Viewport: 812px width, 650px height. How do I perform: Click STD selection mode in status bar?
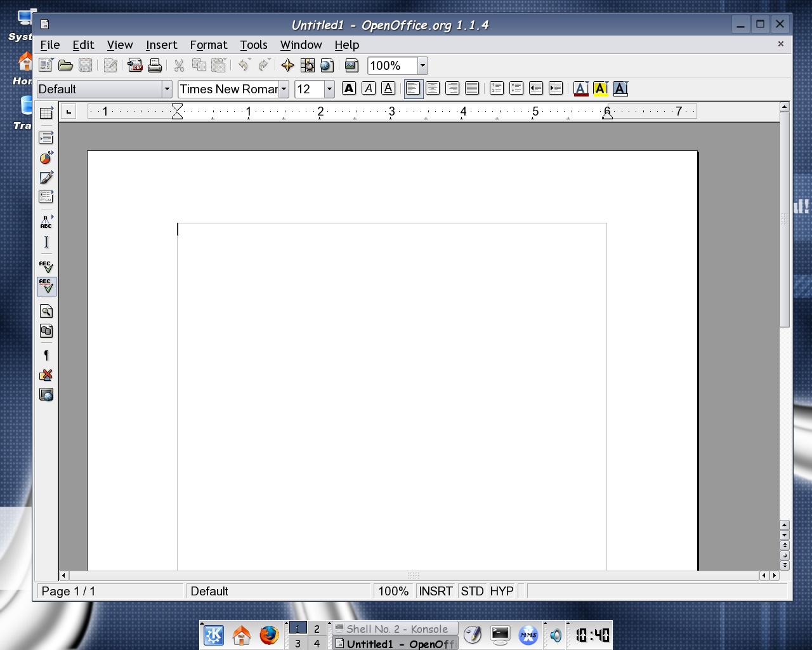(472, 591)
